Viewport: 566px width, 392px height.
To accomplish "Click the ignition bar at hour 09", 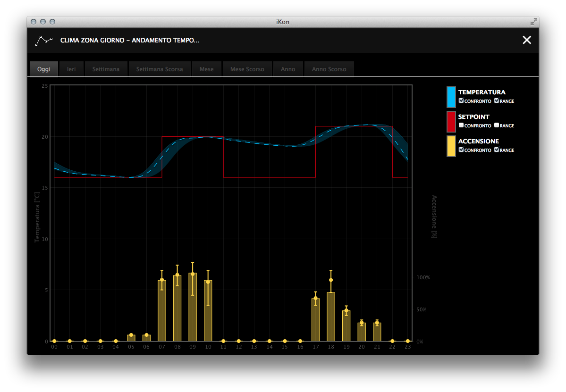I will point(193,307).
